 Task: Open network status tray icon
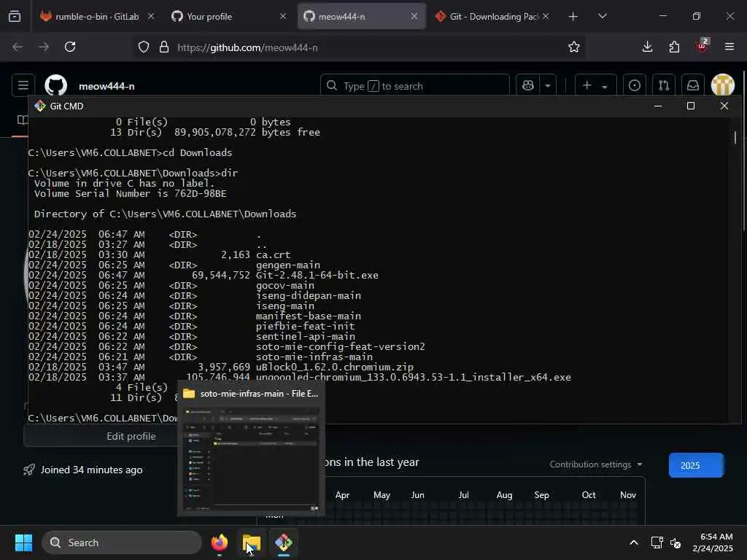(x=657, y=542)
